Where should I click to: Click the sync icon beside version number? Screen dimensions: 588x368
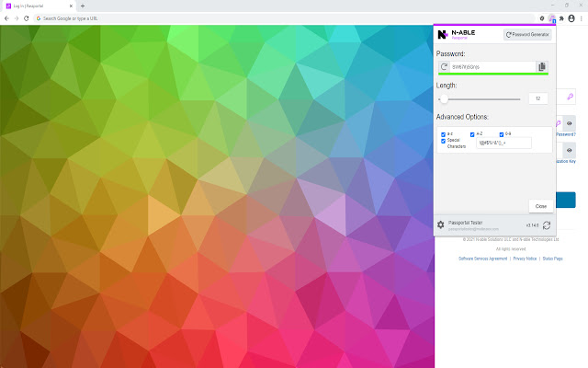[x=548, y=224]
